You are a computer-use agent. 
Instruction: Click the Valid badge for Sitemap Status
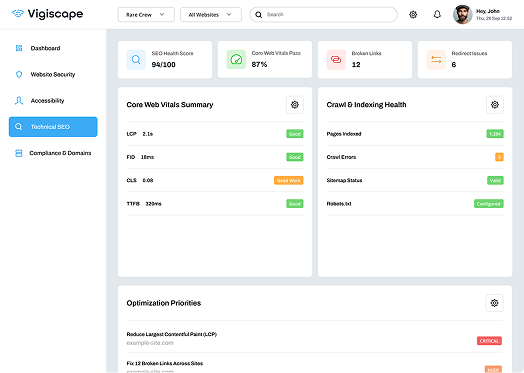click(x=495, y=180)
